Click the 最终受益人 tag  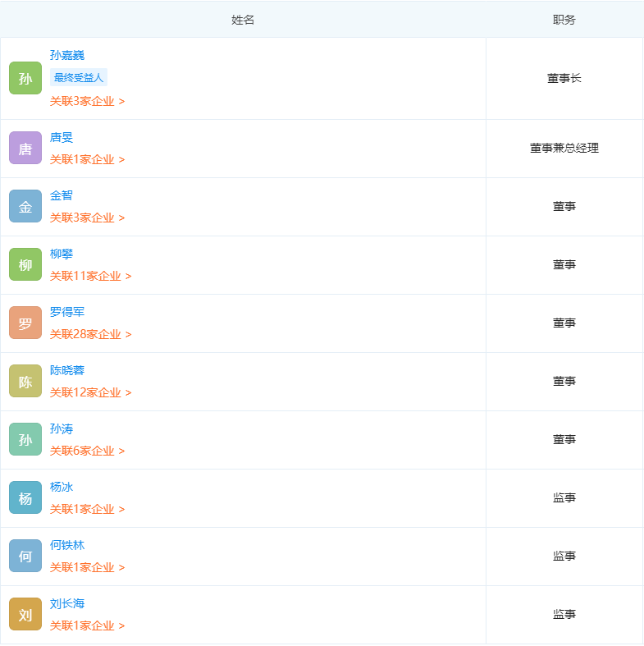pos(79,77)
